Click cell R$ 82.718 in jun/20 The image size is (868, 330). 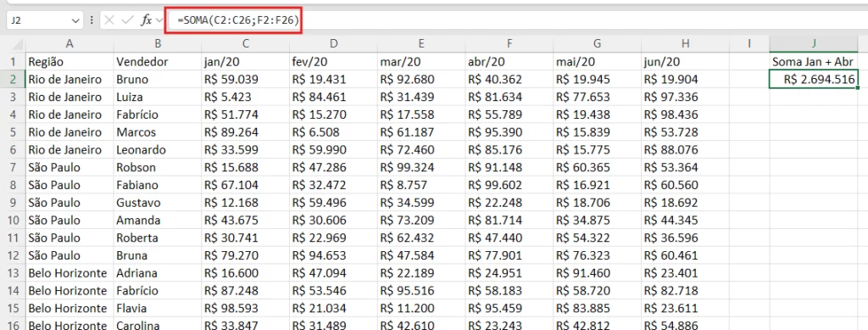(x=685, y=291)
